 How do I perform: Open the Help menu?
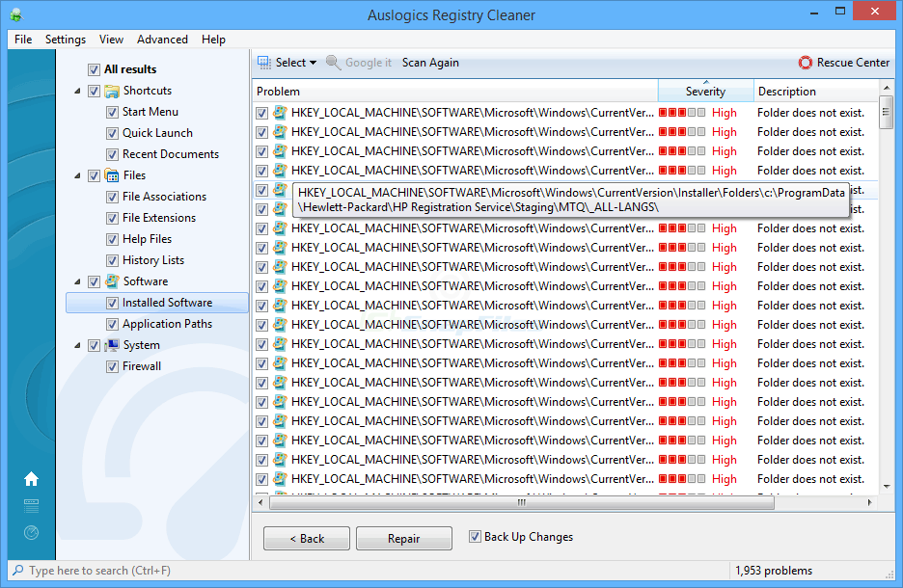(x=213, y=40)
